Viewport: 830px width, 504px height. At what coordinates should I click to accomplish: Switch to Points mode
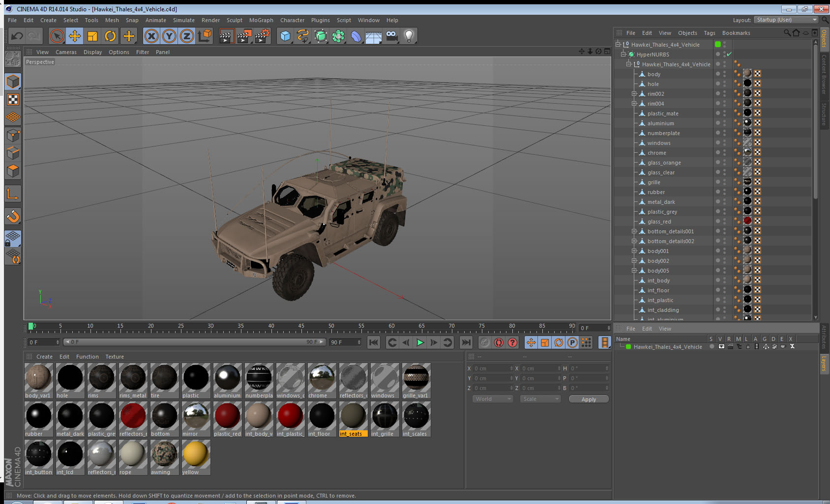[x=13, y=135]
